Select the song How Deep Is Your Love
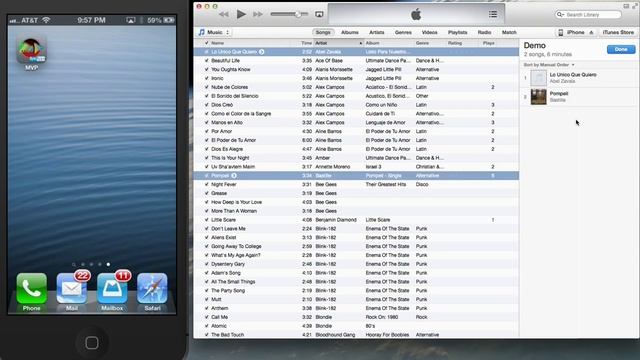 (x=236, y=202)
